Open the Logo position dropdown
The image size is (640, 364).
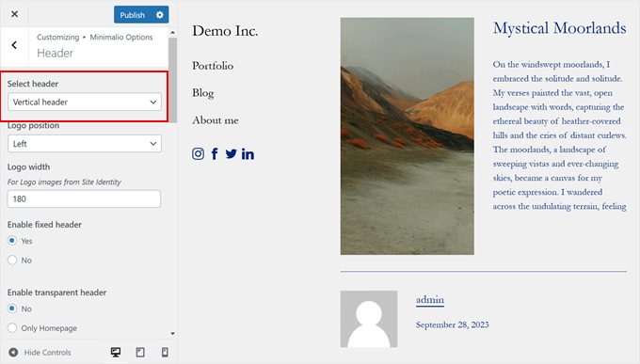click(85, 144)
